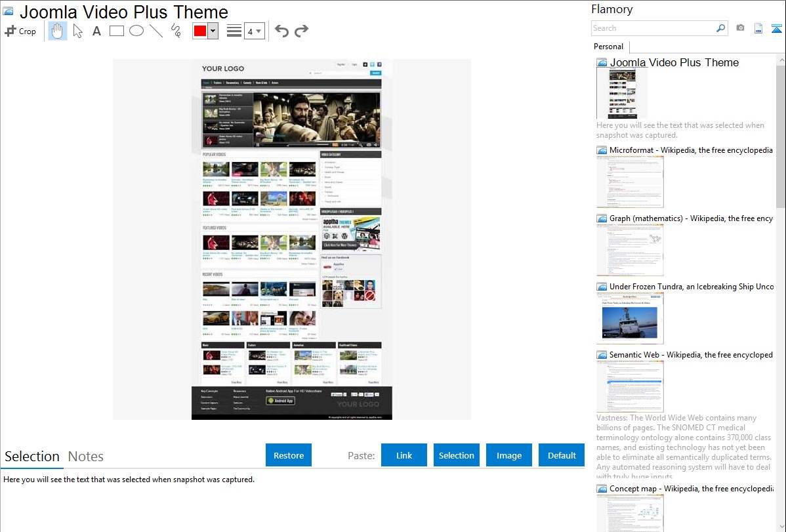Pick the ellipse shape tool
Viewport: 786px width, 532px height.
tap(136, 31)
